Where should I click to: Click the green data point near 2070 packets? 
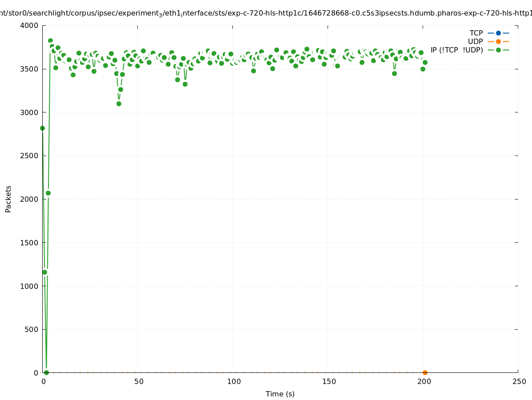(x=48, y=193)
